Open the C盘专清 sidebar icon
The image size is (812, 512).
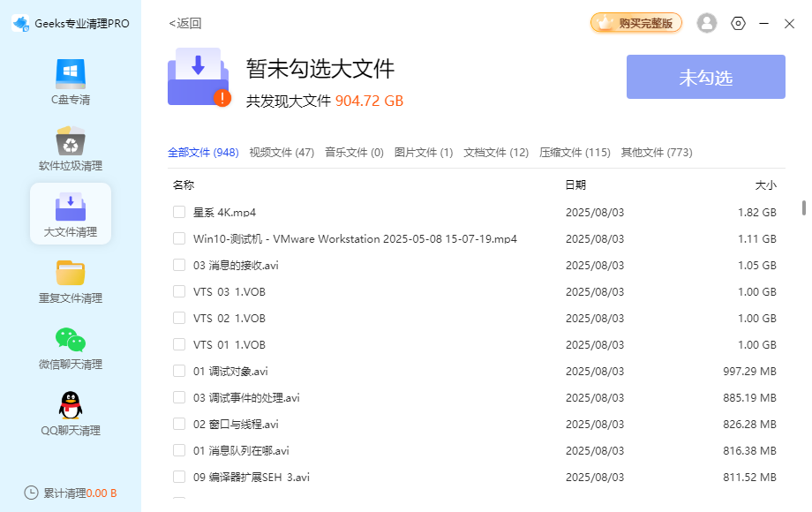71,74
